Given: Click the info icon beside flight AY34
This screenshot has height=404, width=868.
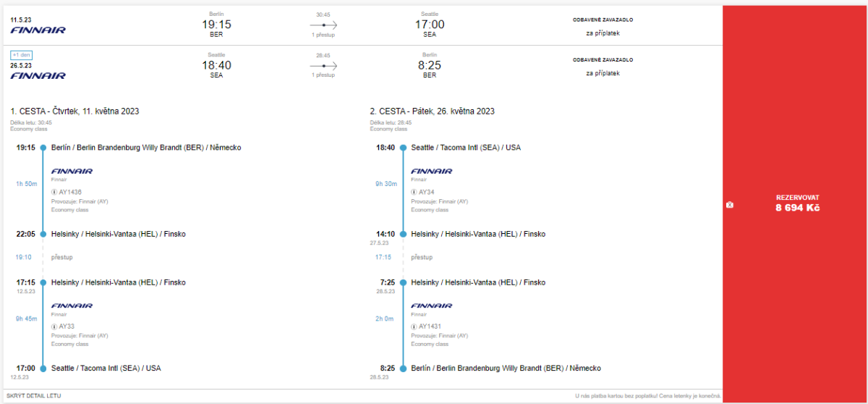Looking at the screenshot, I should pyautogui.click(x=414, y=192).
